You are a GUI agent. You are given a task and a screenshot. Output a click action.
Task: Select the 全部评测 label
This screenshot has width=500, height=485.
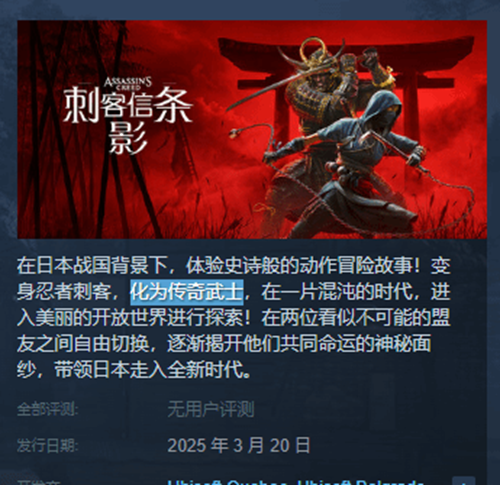click(48, 409)
